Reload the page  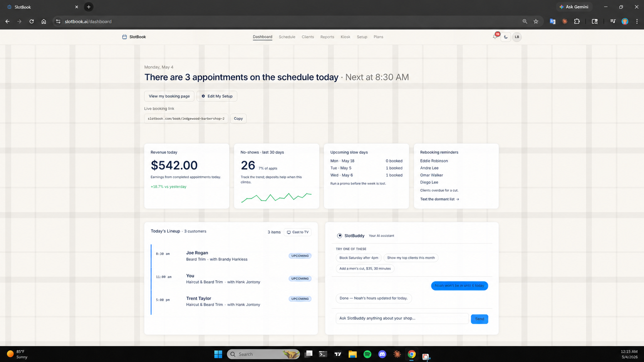tap(32, 22)
